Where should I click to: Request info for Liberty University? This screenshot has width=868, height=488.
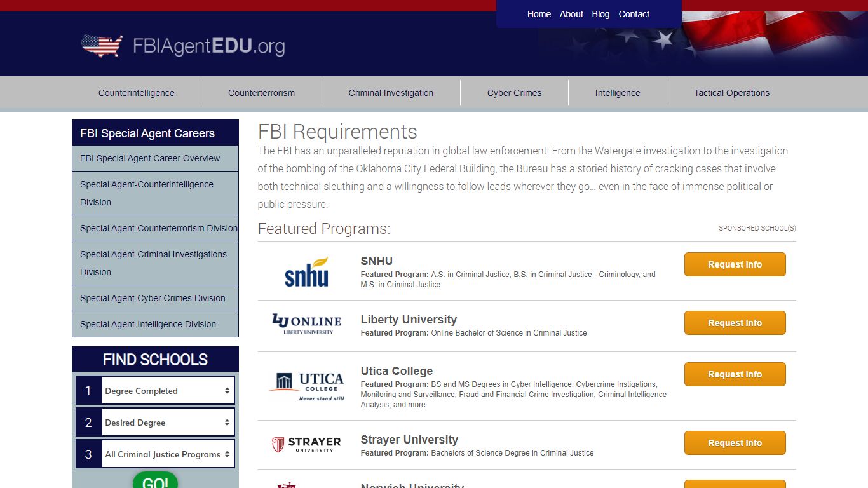(735, 323)
